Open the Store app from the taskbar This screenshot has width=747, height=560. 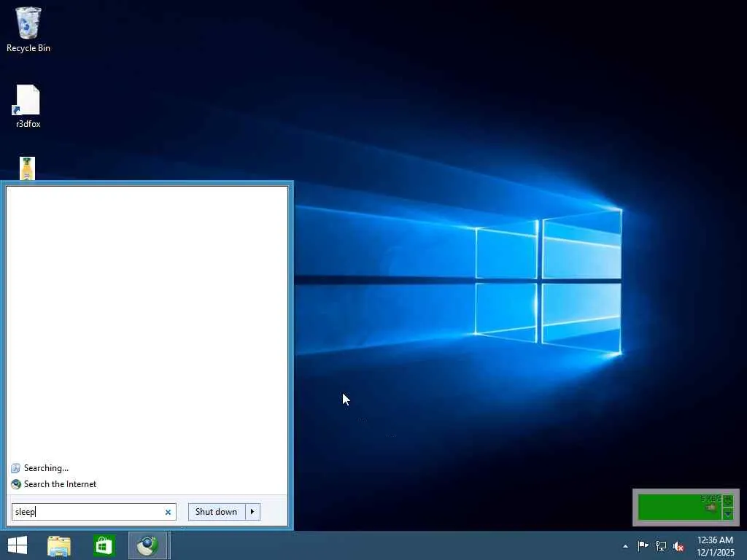pyautogui.click(x=104, y=545)
